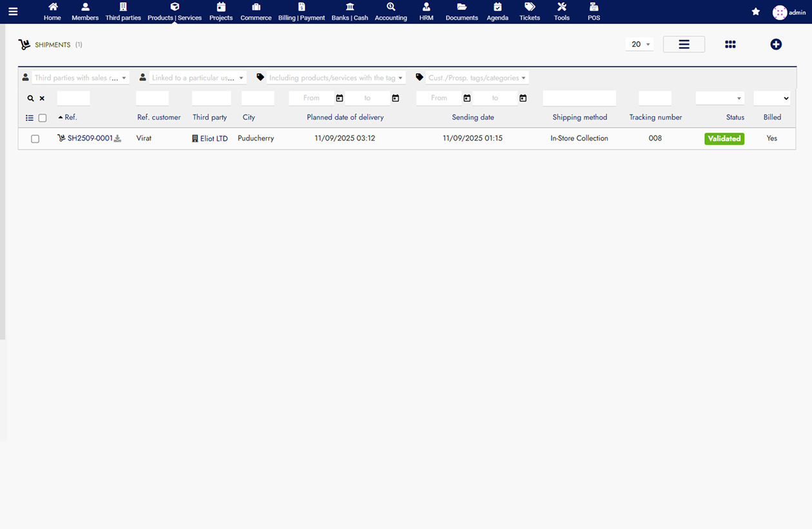Image resolution: width=812 pixels, height=529 pixels.
Task: Click the bookmarks star icon
Action: [x=756, y=12]
